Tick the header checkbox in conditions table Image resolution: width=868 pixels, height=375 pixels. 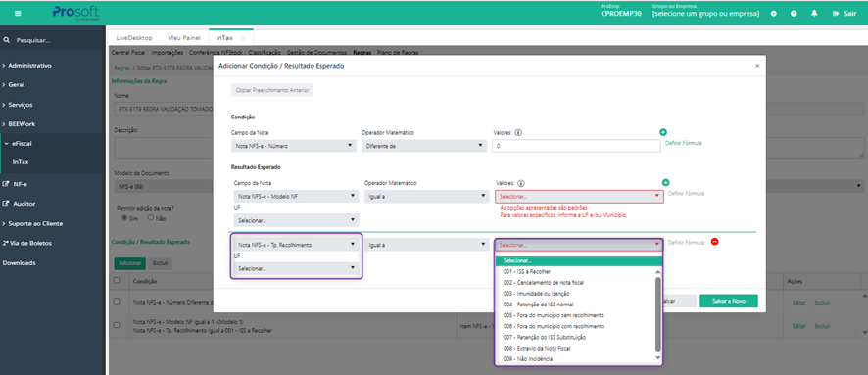[x=117, y=280]
